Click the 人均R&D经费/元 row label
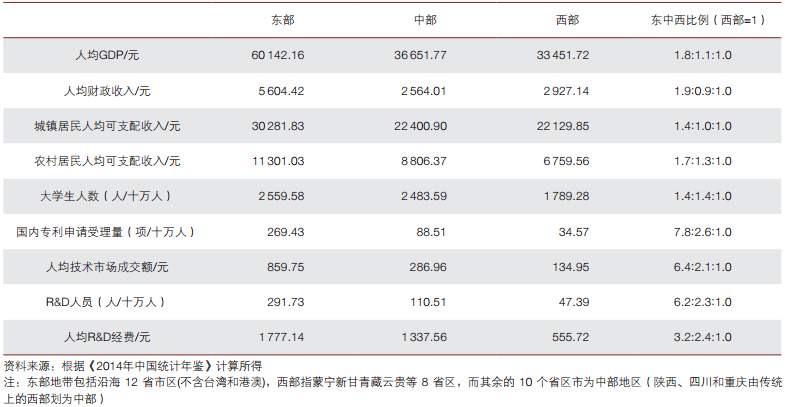This screenshot has width=785, height=407. [107, 337]
